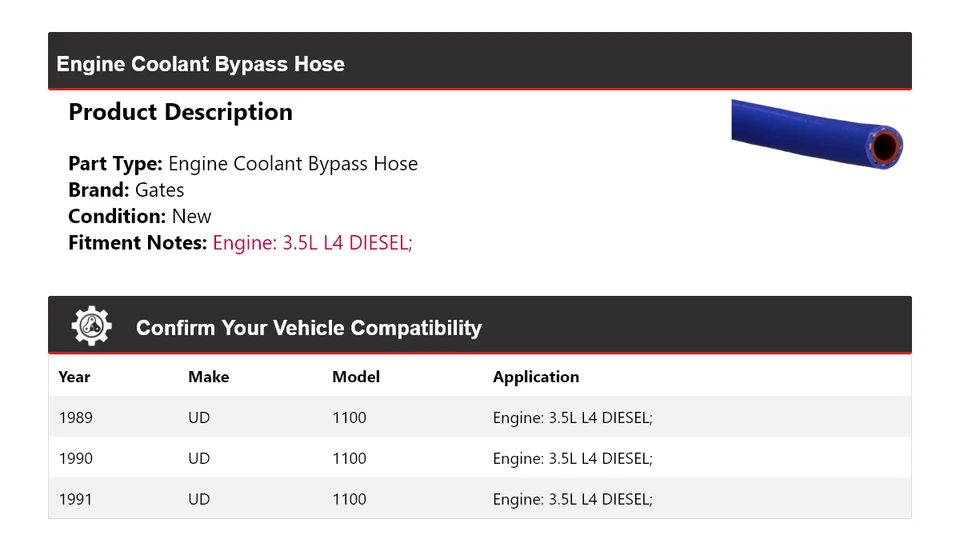Click the 1990 year row cell
Image resolution: width=960 pixels, height=551 pixels.
pos(76,458)
